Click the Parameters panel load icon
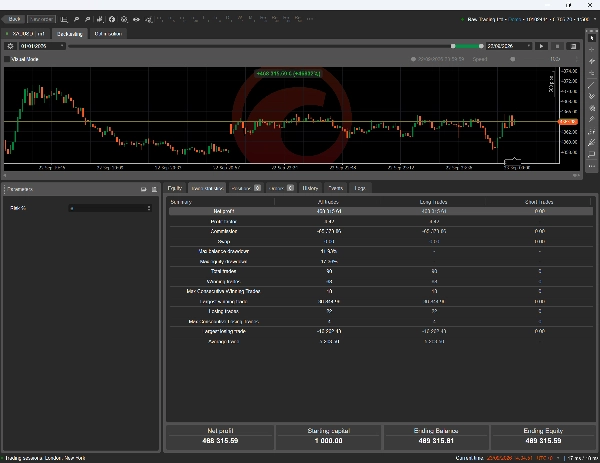The width and height of the screenshot is (600, 463). tap(154, 189)
